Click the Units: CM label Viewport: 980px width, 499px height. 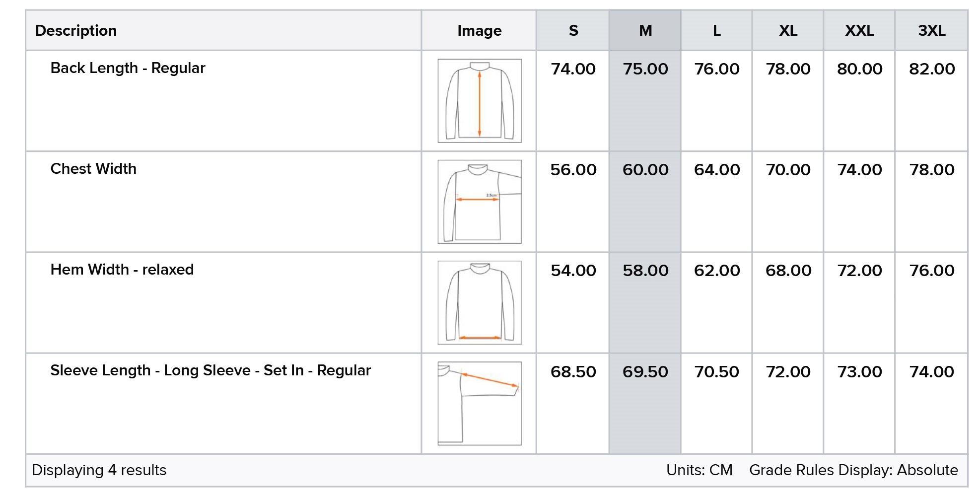pyautogui.click(x=699, y=470)
